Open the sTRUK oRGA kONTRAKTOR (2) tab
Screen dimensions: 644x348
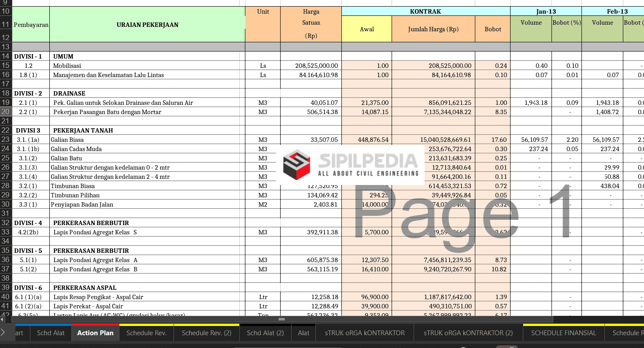pos(468,333)
